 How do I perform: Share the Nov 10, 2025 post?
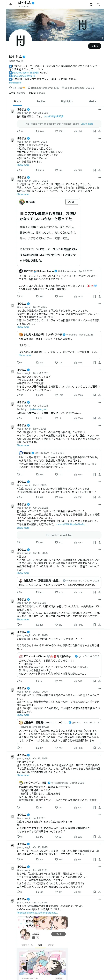pos(100,395)
